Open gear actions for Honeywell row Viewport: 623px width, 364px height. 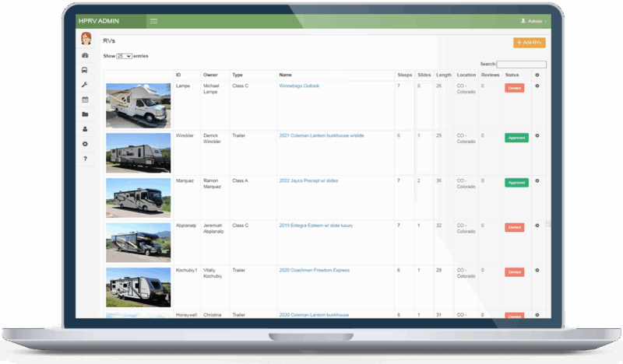[537, 315]
